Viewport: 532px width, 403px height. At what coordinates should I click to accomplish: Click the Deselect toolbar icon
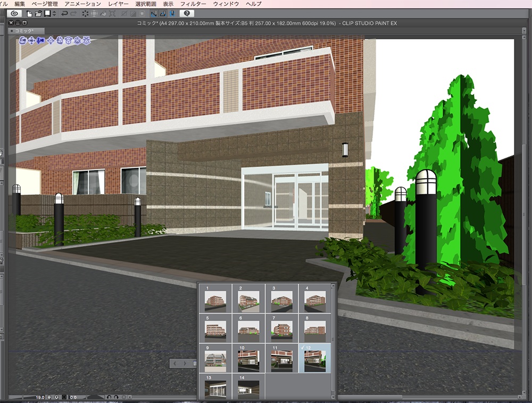(124, 14)
